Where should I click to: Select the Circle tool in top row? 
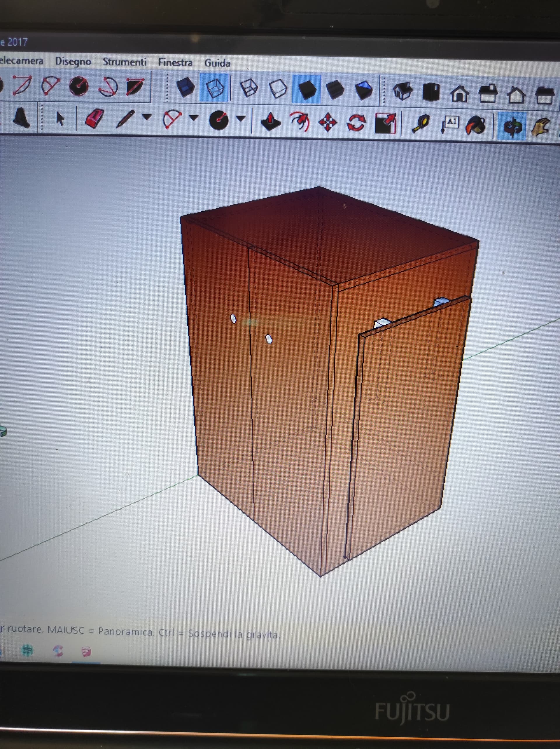[x=78, y=86]
